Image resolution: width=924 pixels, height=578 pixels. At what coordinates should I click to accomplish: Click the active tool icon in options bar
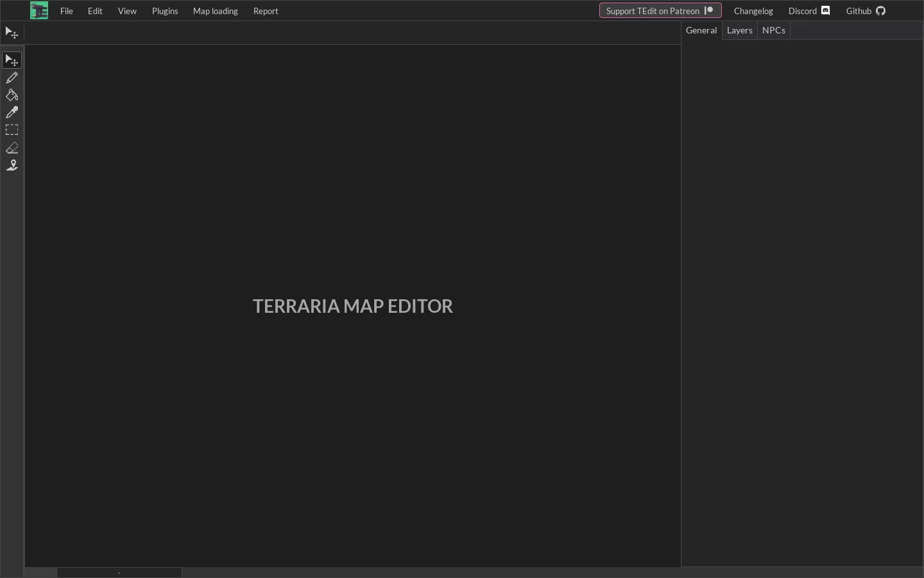pos(12,33)
